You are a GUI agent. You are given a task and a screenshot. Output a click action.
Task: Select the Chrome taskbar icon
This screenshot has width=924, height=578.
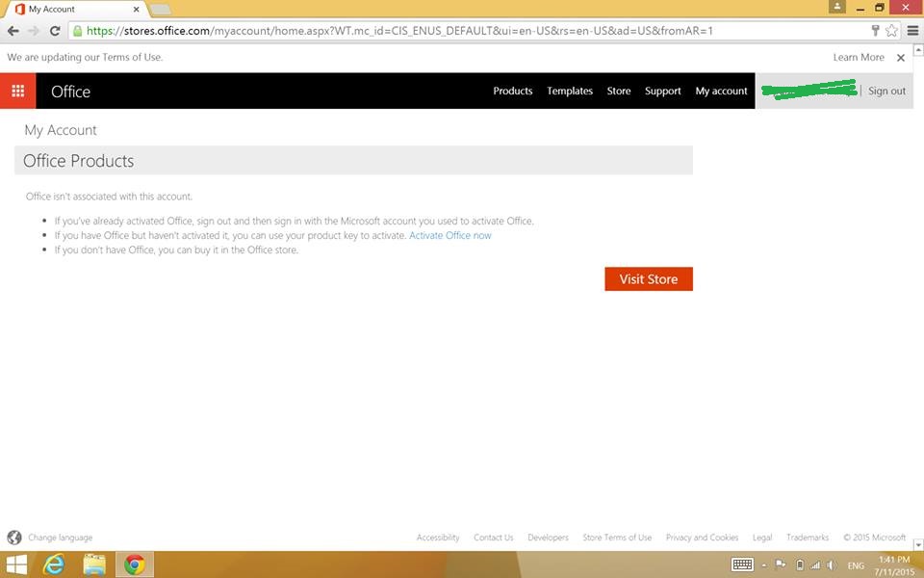coord(135,565)
